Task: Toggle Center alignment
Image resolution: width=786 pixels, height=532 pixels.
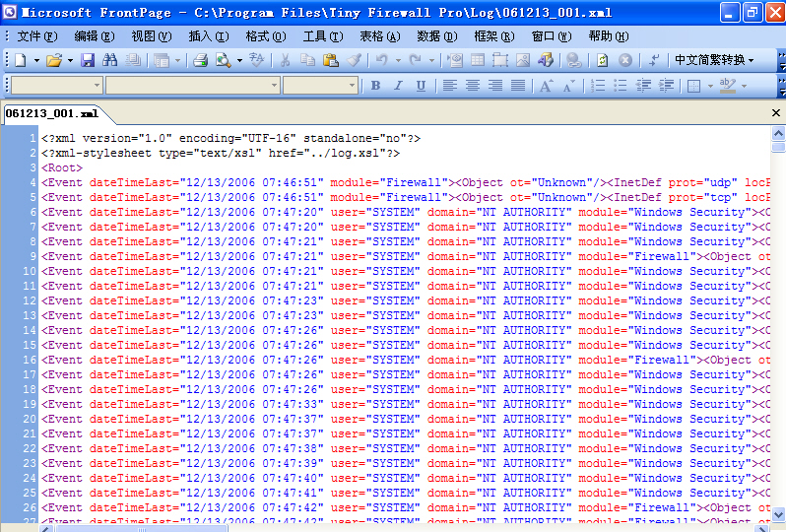Action: 472,86
